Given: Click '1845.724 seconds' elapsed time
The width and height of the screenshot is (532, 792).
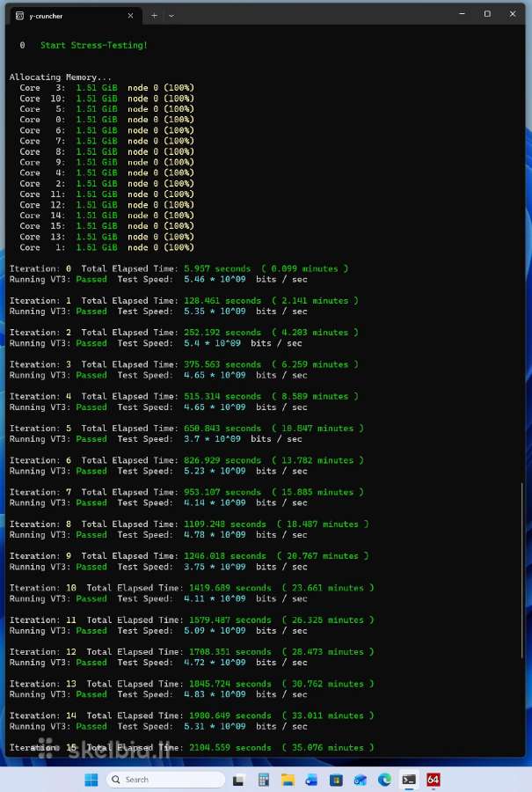Looking at the screenshot, I should (230, 684).
